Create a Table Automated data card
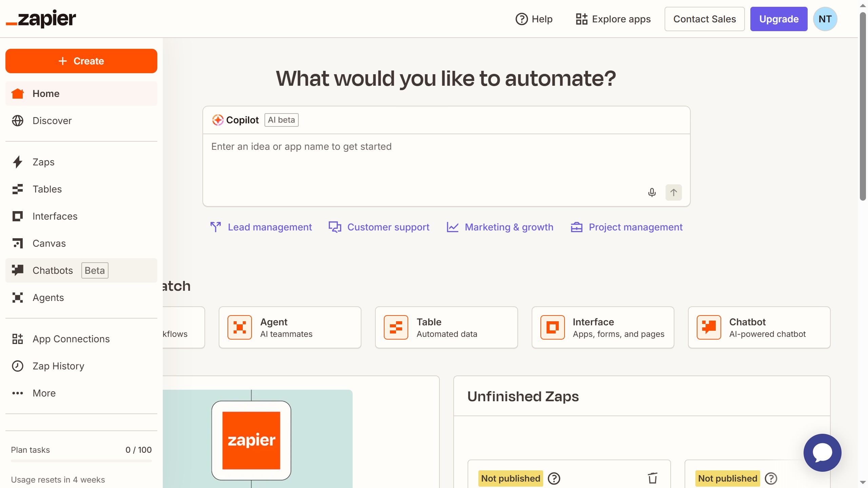868x488 pixels. 446,327
